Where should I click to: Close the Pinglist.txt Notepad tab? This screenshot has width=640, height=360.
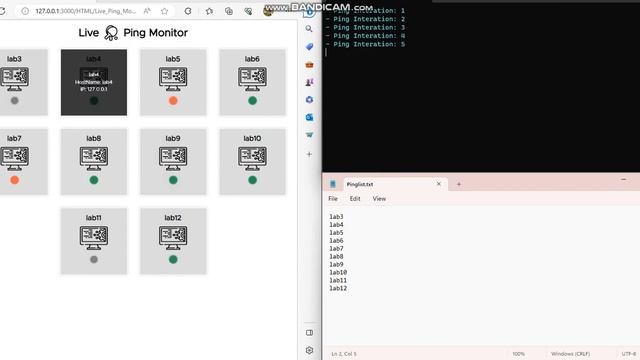coord(439,184)
